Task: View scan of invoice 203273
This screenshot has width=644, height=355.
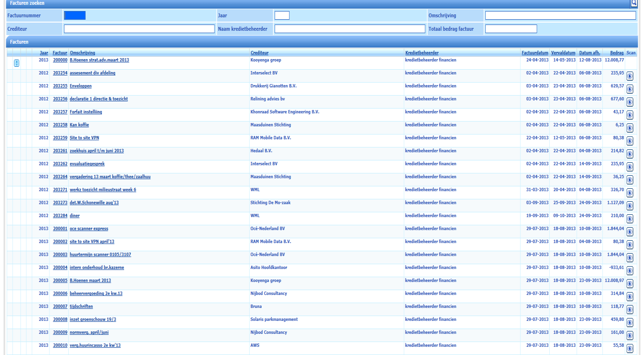Action: point(630,206)
